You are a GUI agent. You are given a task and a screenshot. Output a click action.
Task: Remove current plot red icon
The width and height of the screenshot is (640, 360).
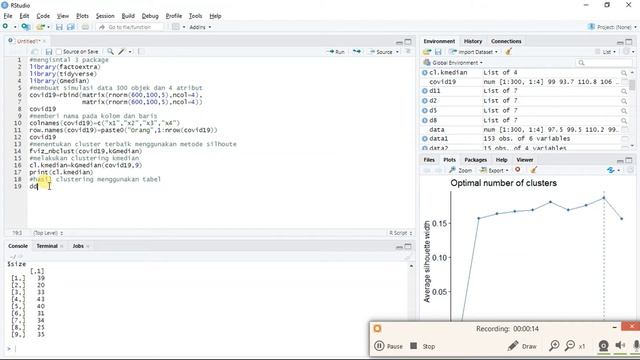[x=518, y=170]
